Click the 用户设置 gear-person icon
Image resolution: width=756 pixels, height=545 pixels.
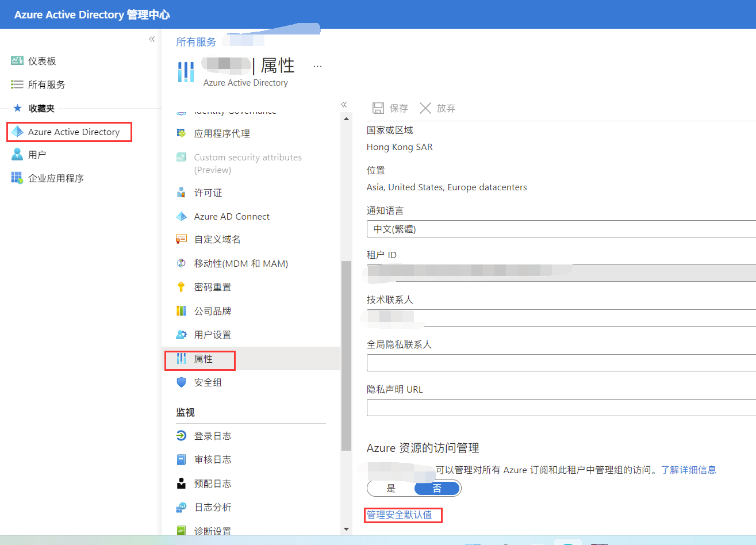[181, 335]
